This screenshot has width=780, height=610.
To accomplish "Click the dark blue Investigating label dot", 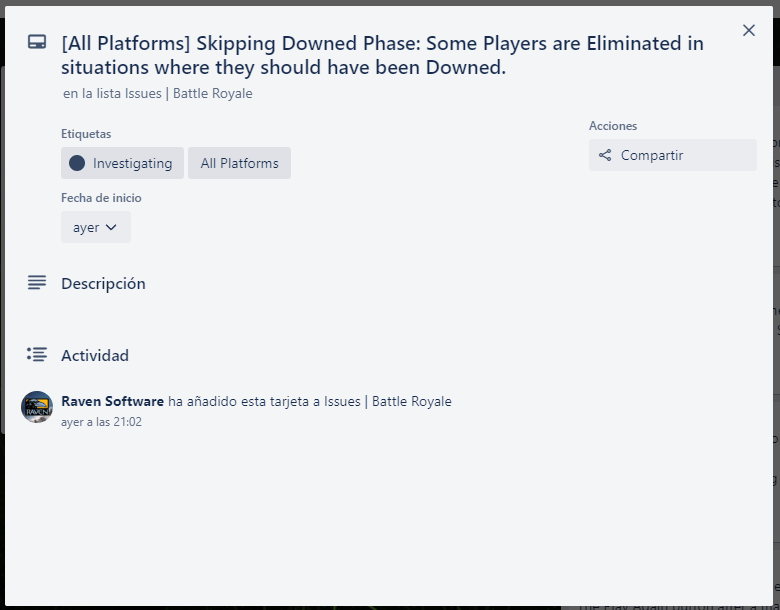I will pyautogui.click(x=77, y=163).
